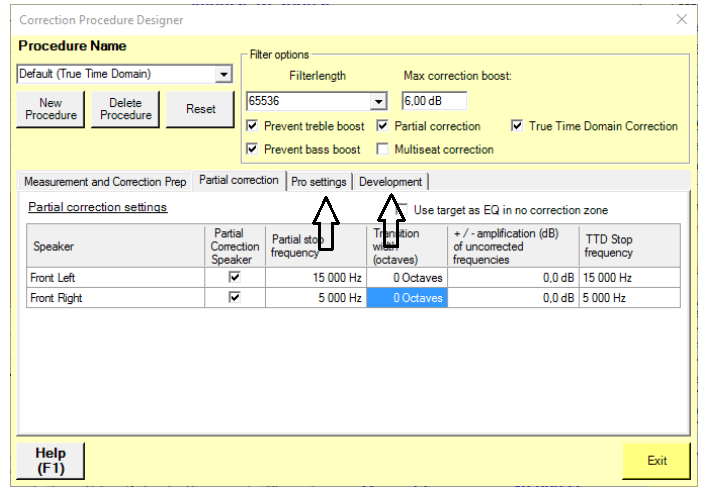Switch to the Development tab

[390, 182]
